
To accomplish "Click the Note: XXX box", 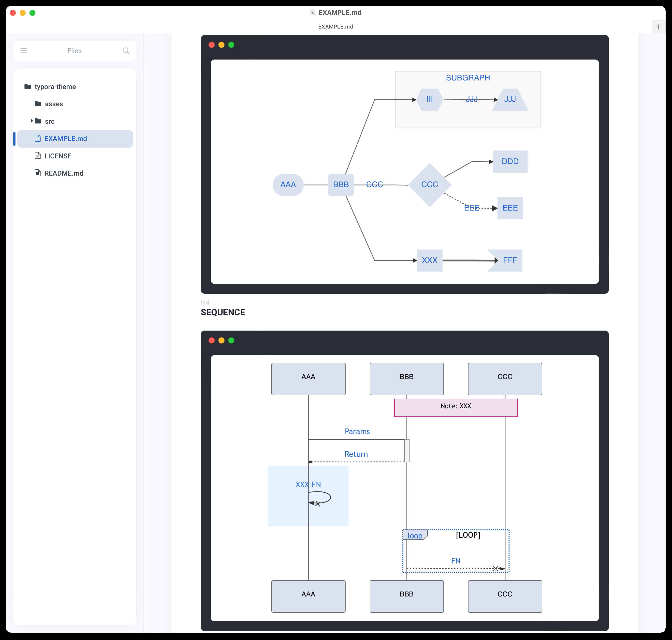I will point(455,407).
